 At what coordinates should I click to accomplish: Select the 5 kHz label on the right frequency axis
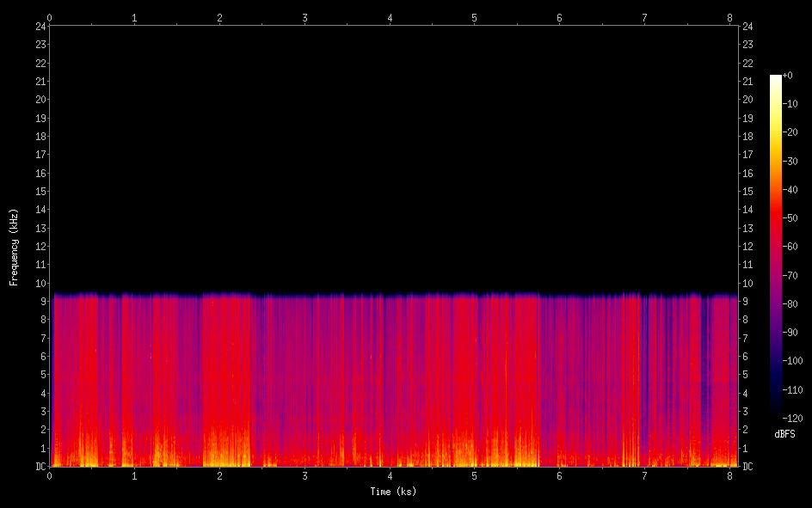(x=745, y=375)
